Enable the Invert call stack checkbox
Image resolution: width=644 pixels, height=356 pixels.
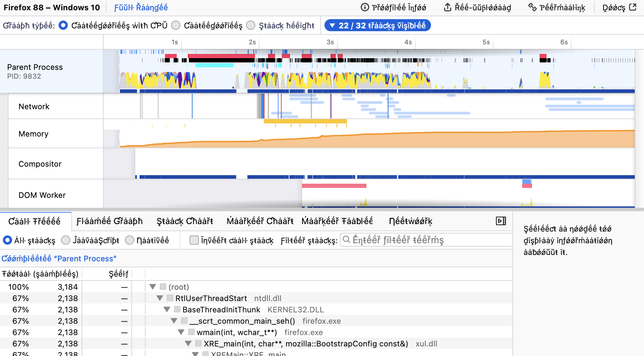[x=194, y=240]
